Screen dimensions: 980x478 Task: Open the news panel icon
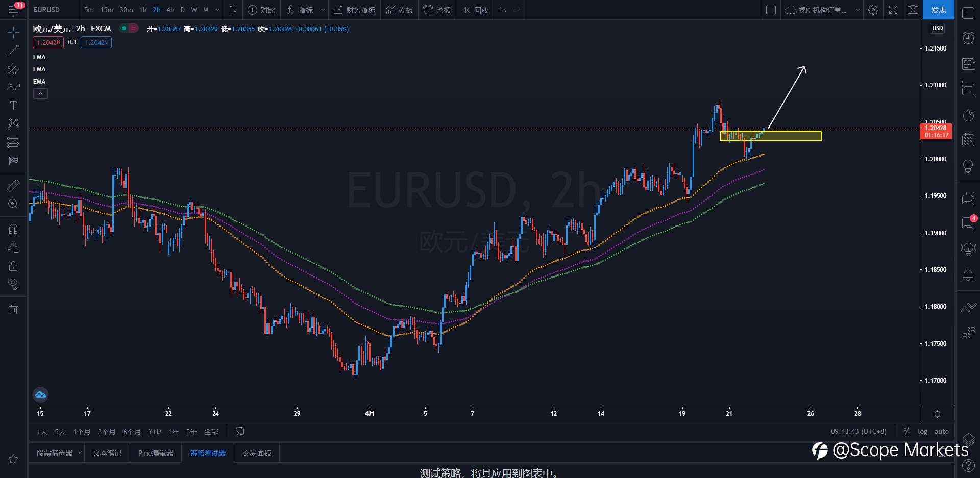tap(968, 64)
